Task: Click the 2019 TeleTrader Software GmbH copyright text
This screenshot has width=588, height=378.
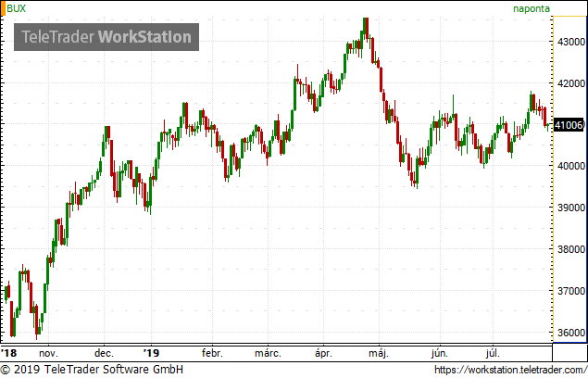Action: click(92, 370)
